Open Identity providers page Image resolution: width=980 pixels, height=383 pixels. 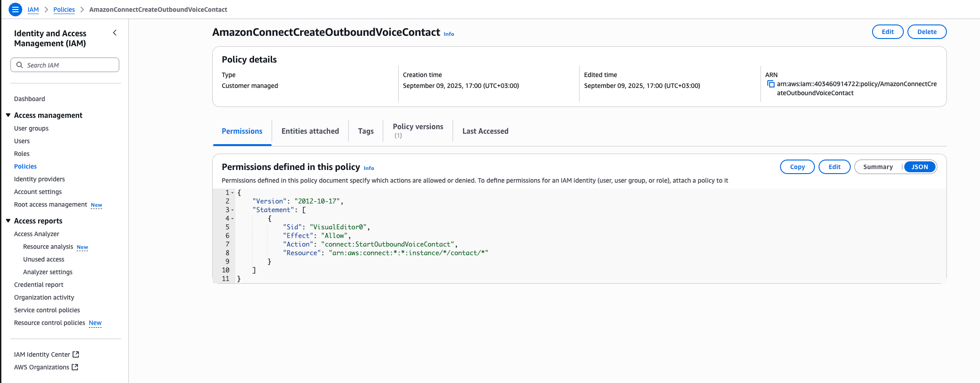pos(39,179)
